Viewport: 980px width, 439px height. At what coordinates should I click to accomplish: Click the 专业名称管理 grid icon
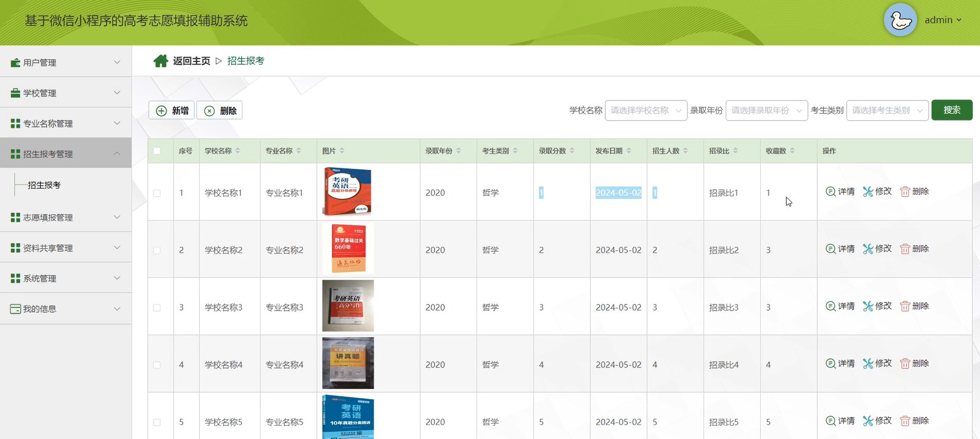[x=15, y=123]
